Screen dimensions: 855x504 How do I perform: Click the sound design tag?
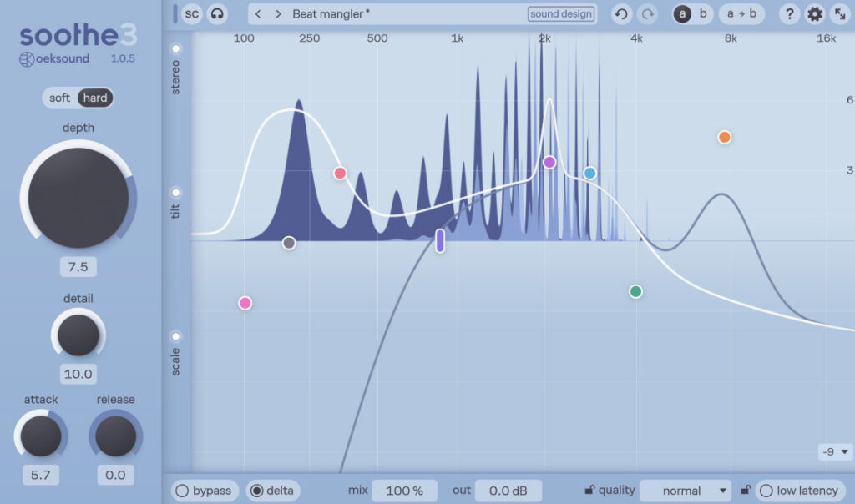coord(560,13)
